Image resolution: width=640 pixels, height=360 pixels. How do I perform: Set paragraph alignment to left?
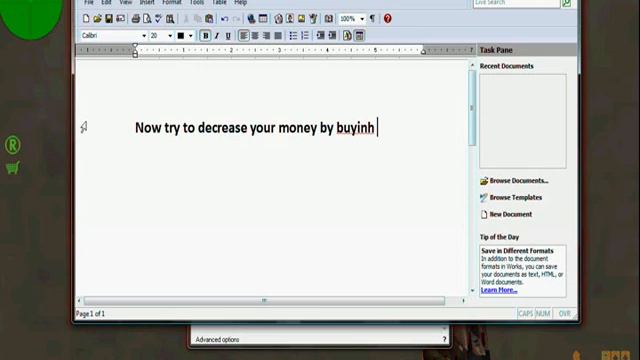pyautogui.click(x=244, y=36)
